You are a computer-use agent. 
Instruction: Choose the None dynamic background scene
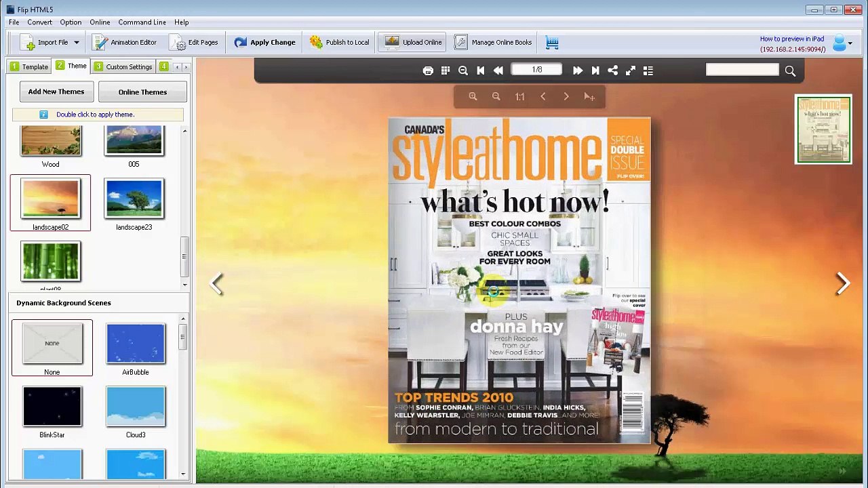[52, 343]
